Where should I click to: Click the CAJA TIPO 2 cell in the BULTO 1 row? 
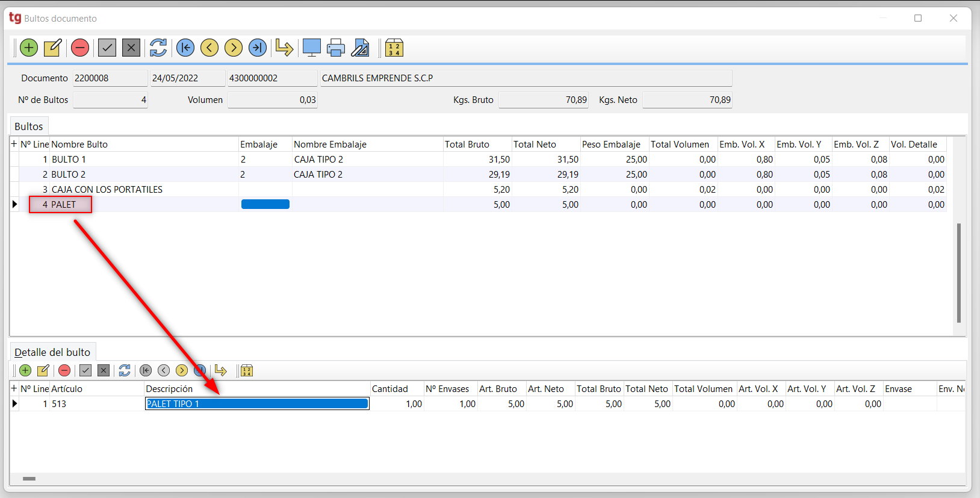click(367, 160)
